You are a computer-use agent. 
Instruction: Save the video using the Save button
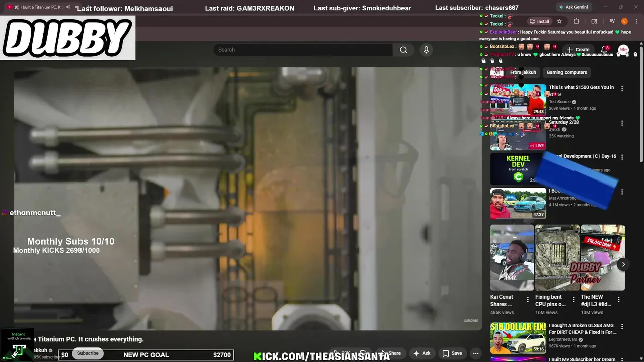click(452, 353)
